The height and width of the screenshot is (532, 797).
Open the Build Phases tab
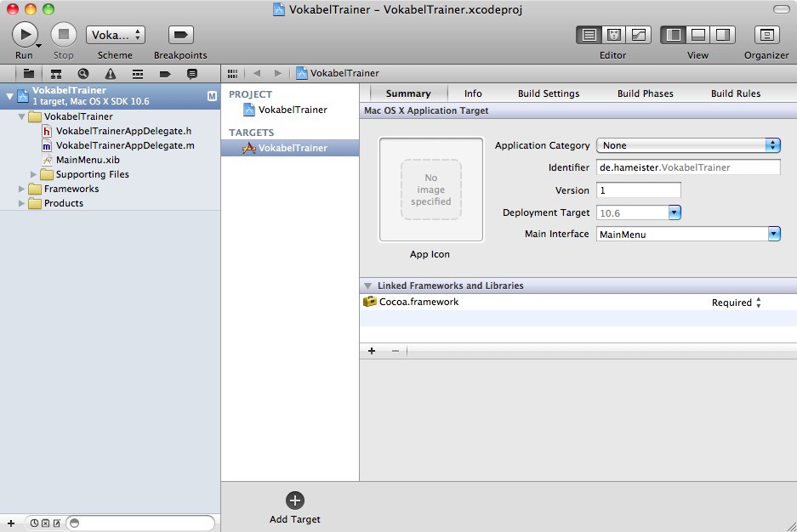point(645,93)
